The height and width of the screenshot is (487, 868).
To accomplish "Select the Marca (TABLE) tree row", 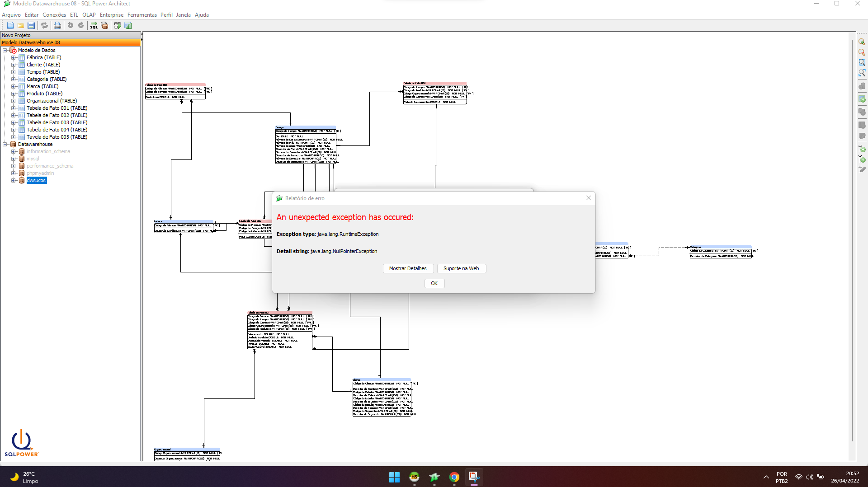I will [x=42, y=86].
